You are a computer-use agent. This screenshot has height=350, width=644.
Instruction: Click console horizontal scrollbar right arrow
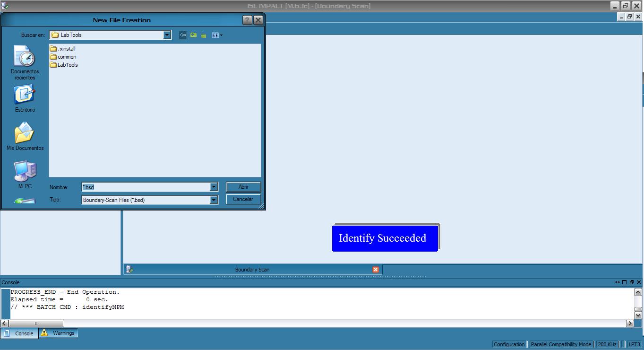point(630,324)
